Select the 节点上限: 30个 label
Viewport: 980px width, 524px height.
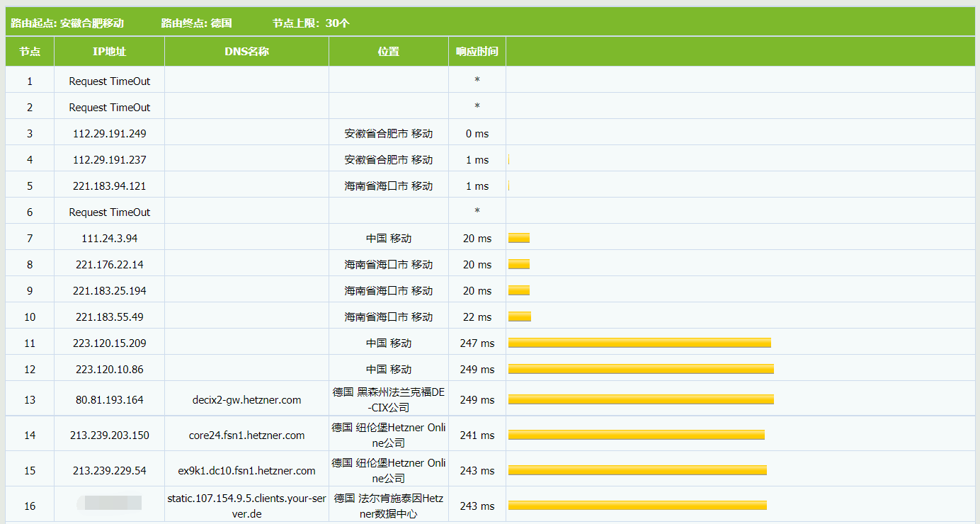coord(312,23)
